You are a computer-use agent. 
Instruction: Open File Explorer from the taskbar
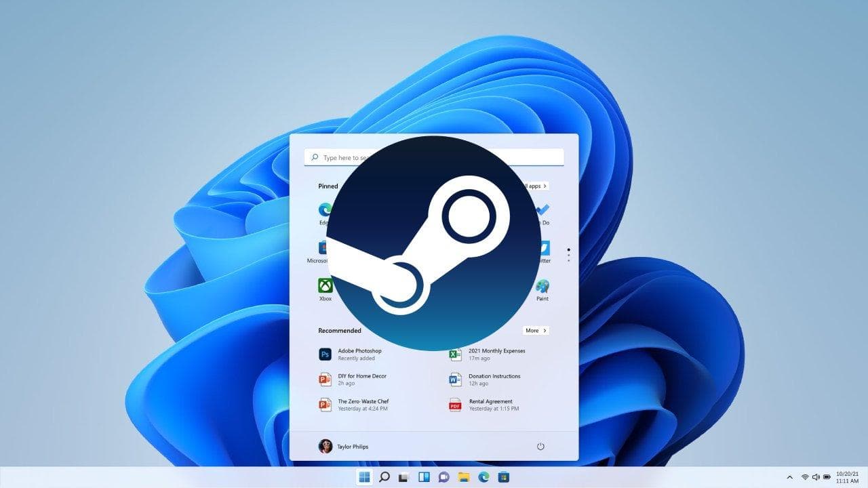click(x=464, y=477)
